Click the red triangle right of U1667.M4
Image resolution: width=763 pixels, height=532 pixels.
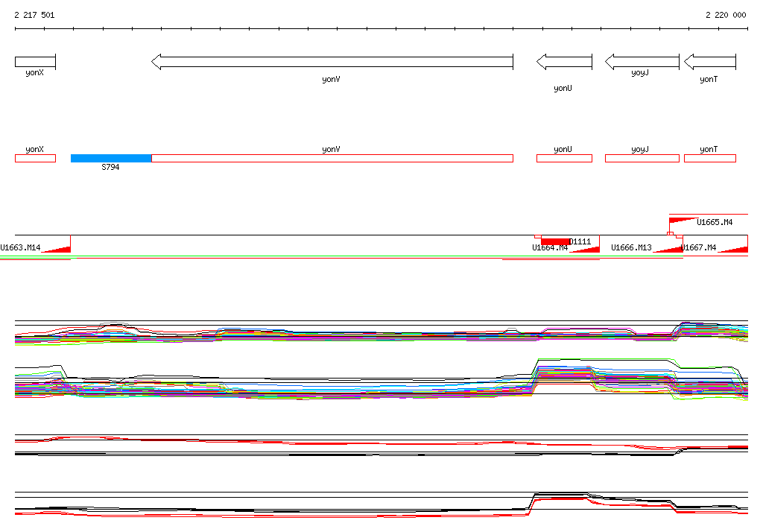point(734,249)
